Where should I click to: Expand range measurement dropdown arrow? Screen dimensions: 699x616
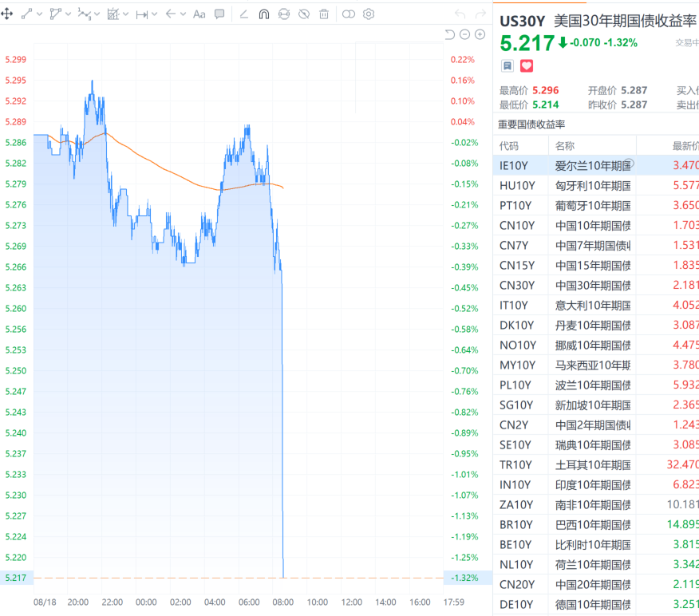pos(154,14)
